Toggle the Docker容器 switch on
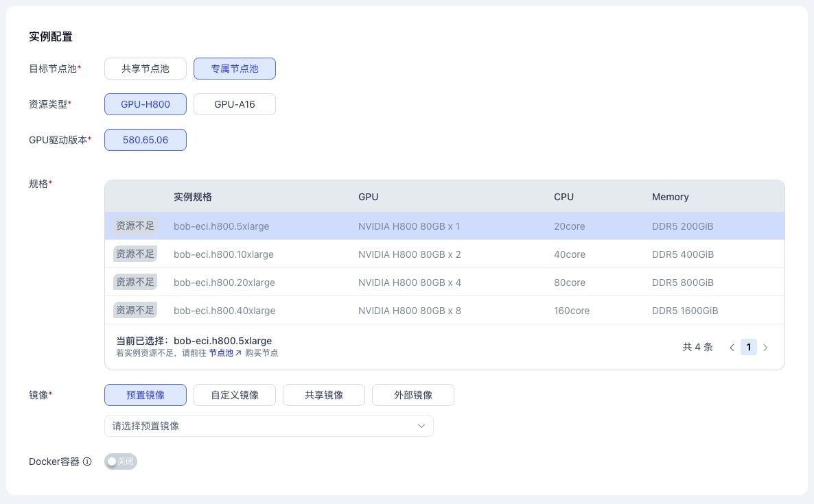814x504 pixels. coord(121,462)
